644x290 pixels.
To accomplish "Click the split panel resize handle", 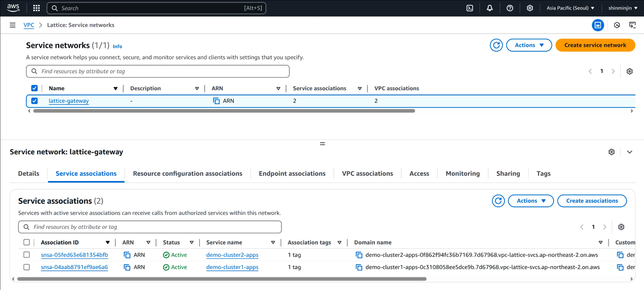I will click(322, 144).
